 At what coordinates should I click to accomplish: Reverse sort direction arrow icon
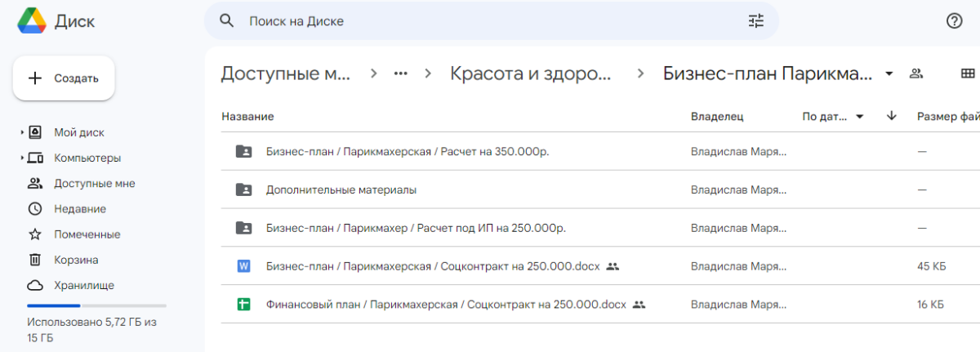[x=892, y=117]
